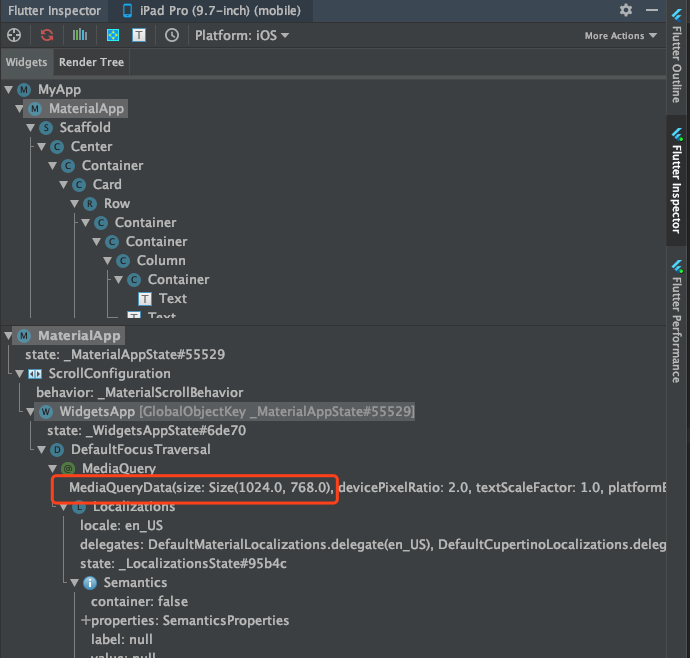
Task: Collapse the Scaffold node
Action: point(30,128)
